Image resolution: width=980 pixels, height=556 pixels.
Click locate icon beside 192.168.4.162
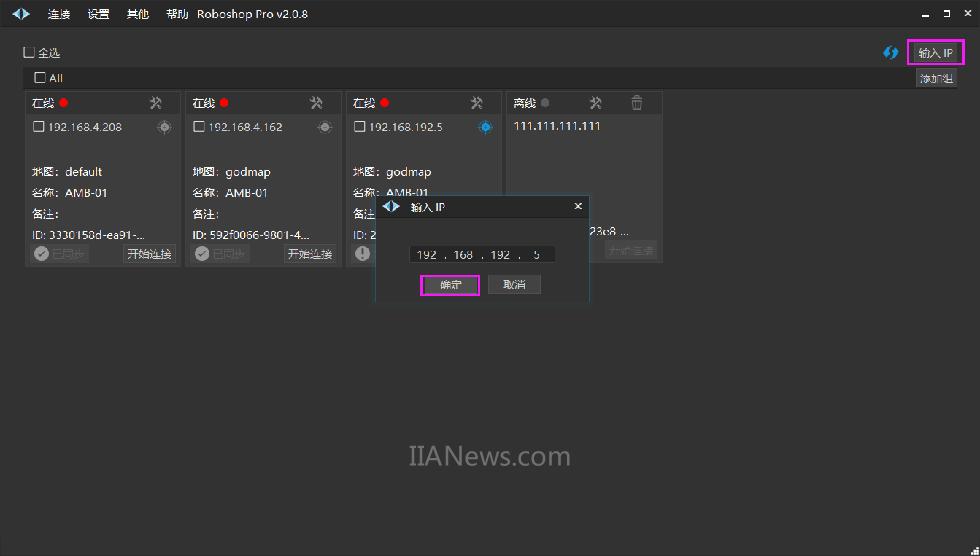(x=324, y=127)
